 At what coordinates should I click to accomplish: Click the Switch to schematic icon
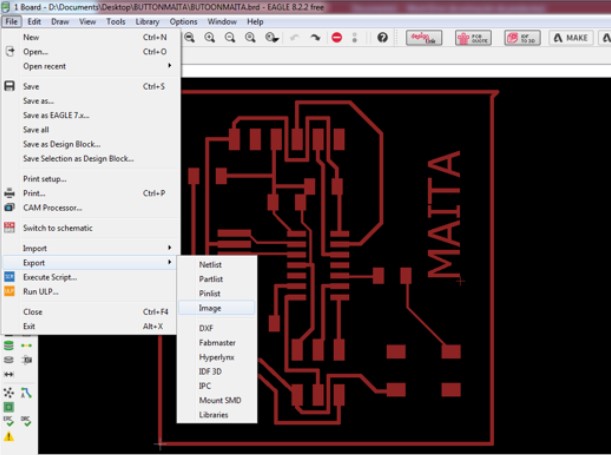pyautogui.click(x=9, y=228)
